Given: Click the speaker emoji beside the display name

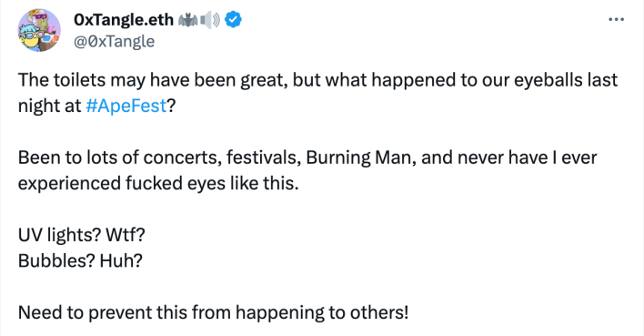Looking at the screenshot, I should pos(210,20).
